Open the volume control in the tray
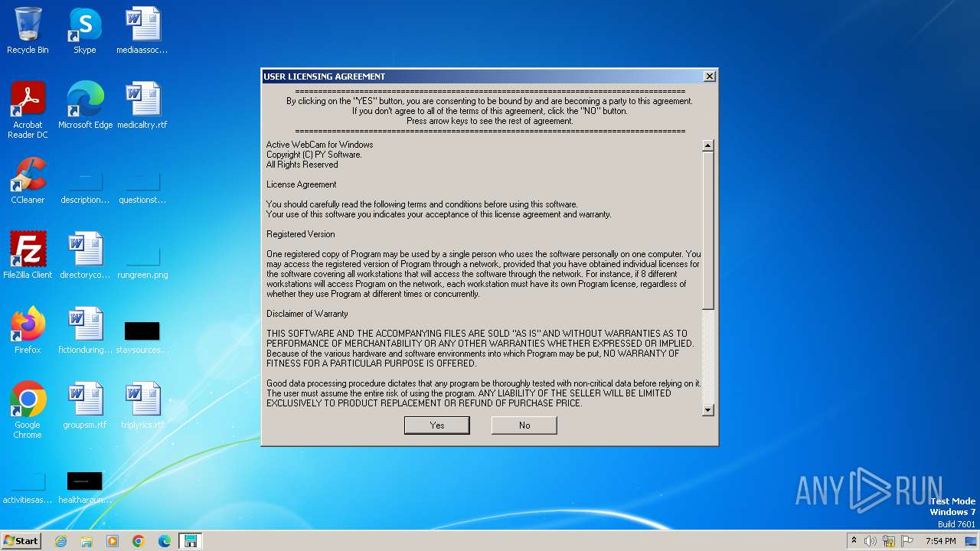Screen dimensions: 980x551 click(x=871, y=541)
